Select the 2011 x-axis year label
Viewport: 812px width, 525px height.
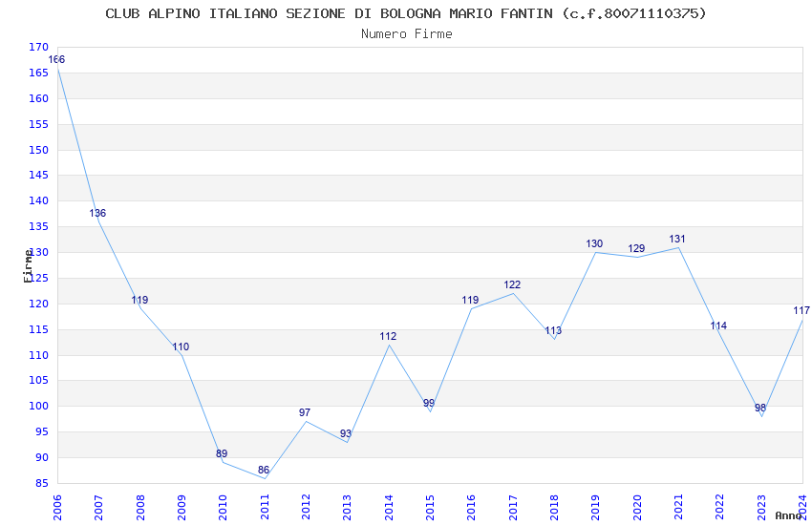tap(264, 508)
